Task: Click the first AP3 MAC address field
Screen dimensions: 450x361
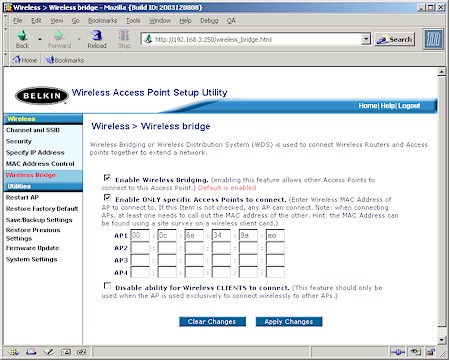Action: pos(140,260)
